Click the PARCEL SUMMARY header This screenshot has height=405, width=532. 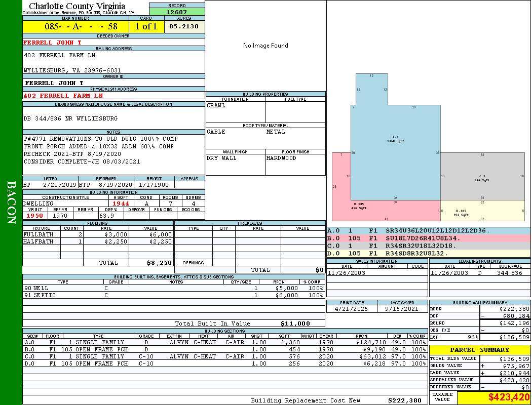point(480,350)
